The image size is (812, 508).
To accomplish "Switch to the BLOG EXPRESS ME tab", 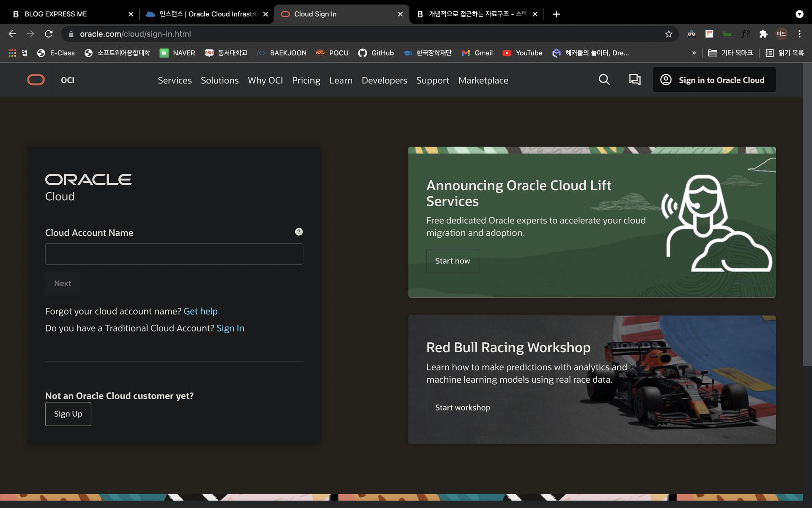I will coord(56,14).
